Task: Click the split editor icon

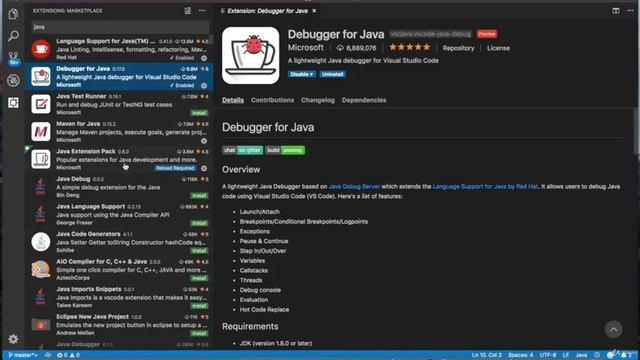Action: pos(616,11)
